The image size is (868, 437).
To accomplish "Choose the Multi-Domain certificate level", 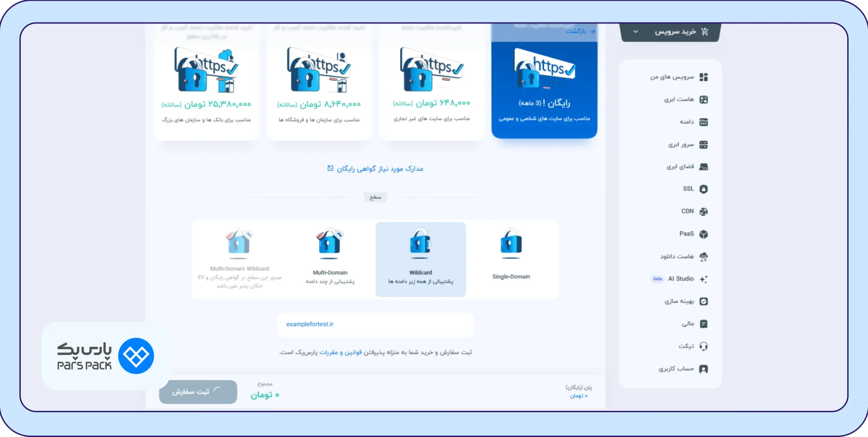I will tap(330, 259).
